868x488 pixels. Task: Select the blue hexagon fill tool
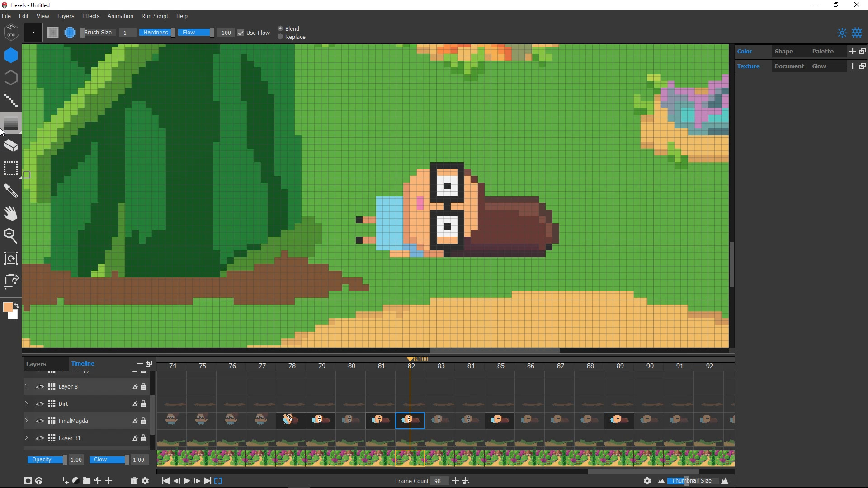point(11,56)
